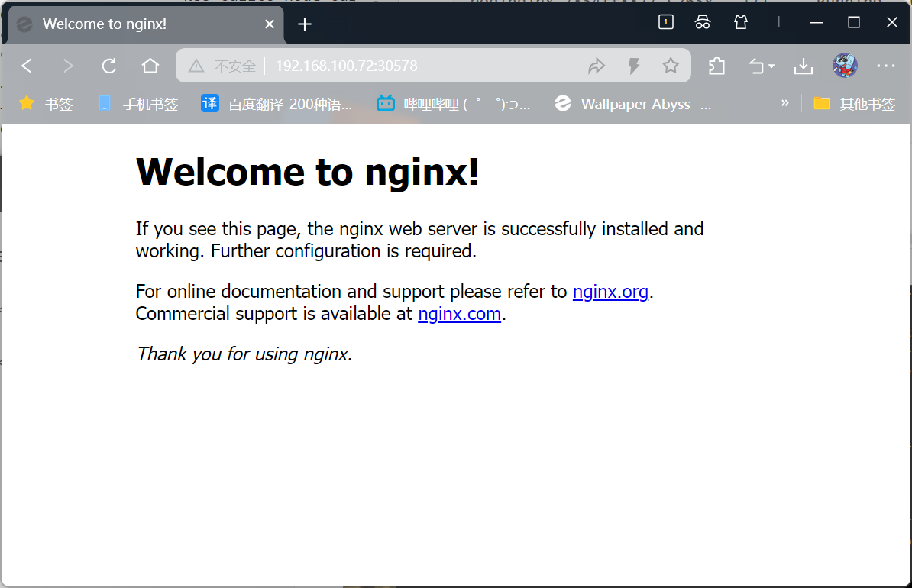Go back to the previous page
The width and height of the screenshot is (912, 588).
pyautogui.click(x=26, y=66)
